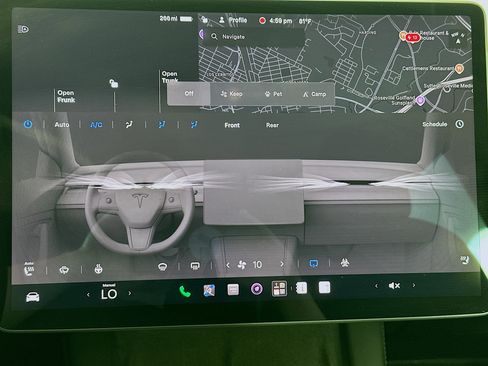The height and width of the screenshot is (366, 488).
Task: Tap the fan icon beside 10
Action: [x=242, y=265]
